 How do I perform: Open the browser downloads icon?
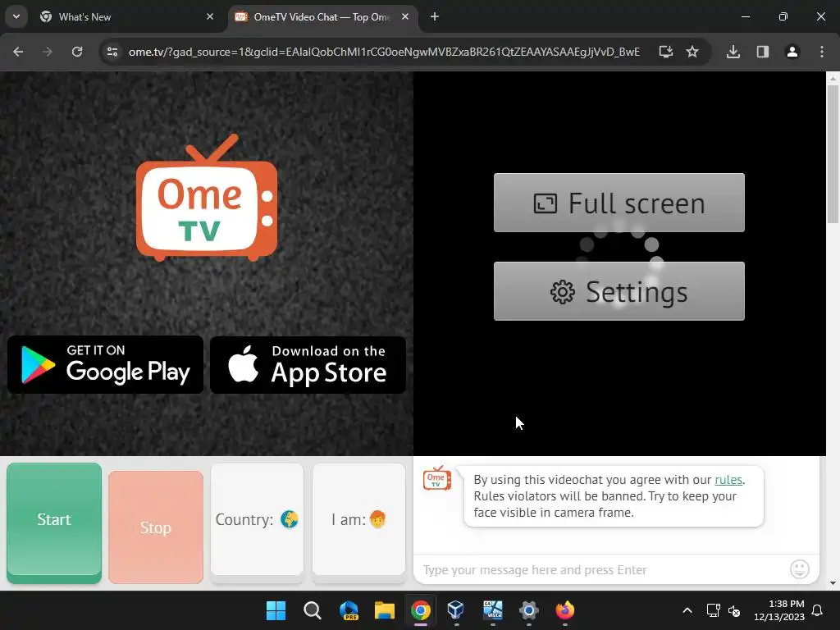tap(733, 52)
